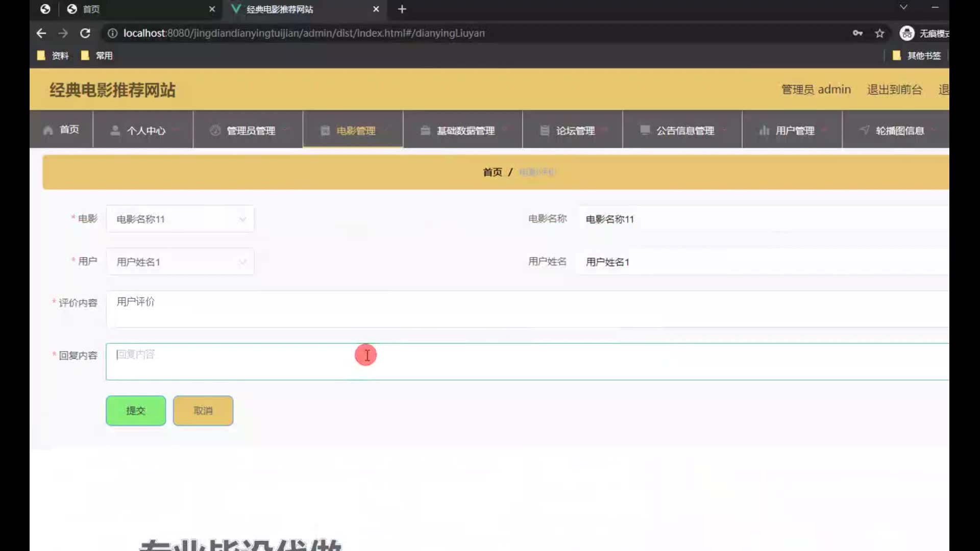Click the browser back arrow

pos(41,33)
